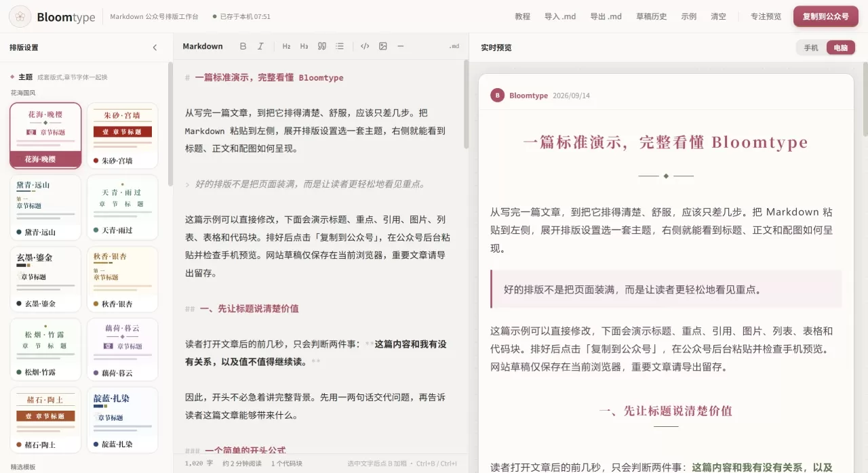Insert a code block
The height and width of the screenshot is (473, 868).
click(x=365, y=46)
